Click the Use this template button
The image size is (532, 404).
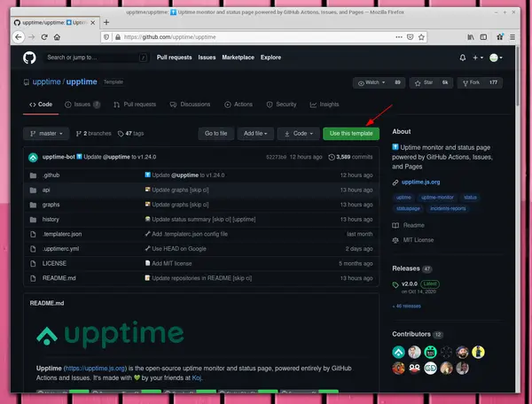pyautogui.click(x=350, y=133)
